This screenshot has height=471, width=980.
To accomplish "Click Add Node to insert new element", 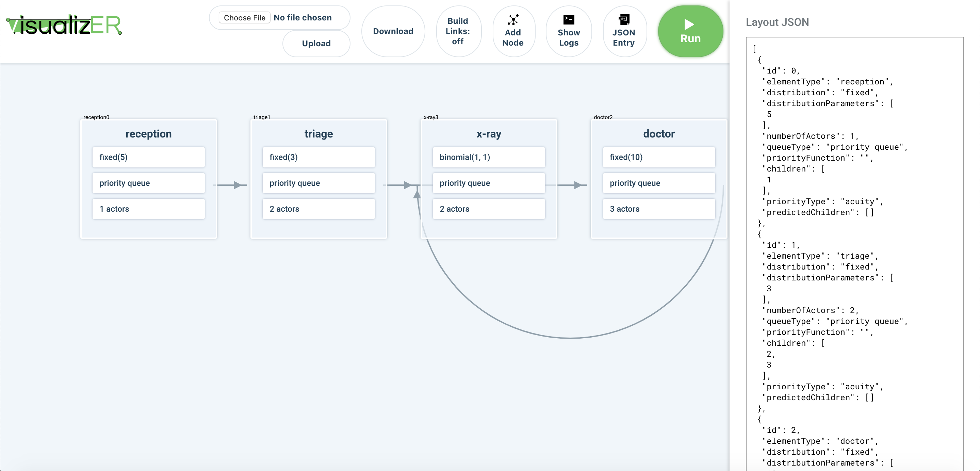I will 513,31.
